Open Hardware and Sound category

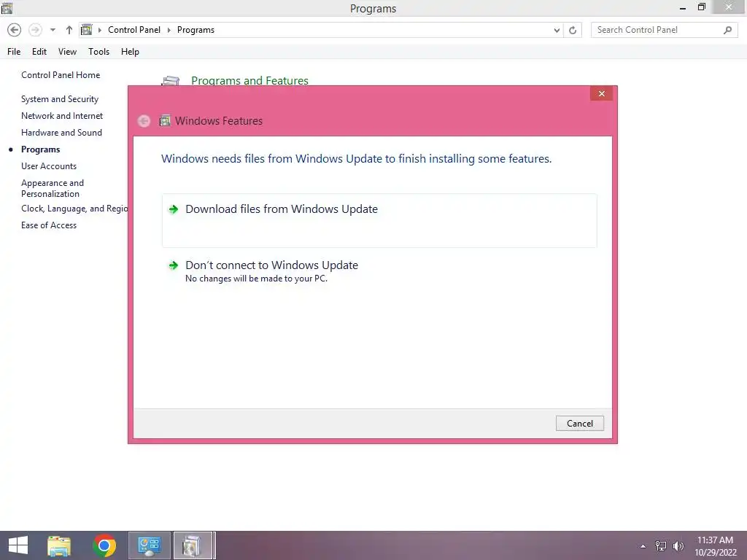tap(61, 133)
